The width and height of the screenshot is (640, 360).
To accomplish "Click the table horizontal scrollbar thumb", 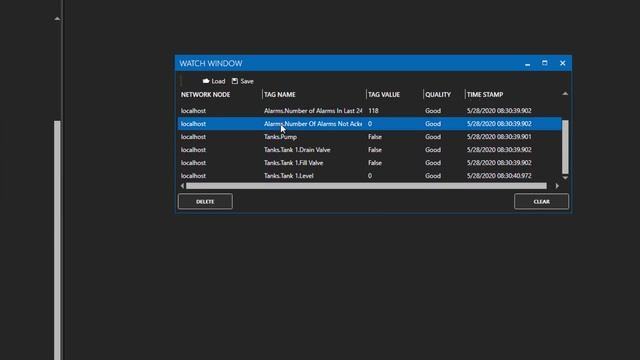I will [x=366, y=186].
